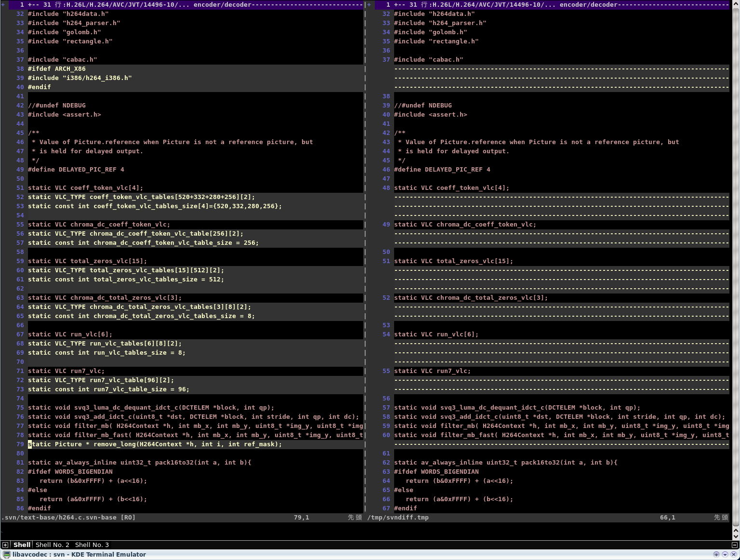Click the right pane status line '/tmp/svndiff.tmp'
This screenshot has width=740, height=560.
tap(398, 518)
